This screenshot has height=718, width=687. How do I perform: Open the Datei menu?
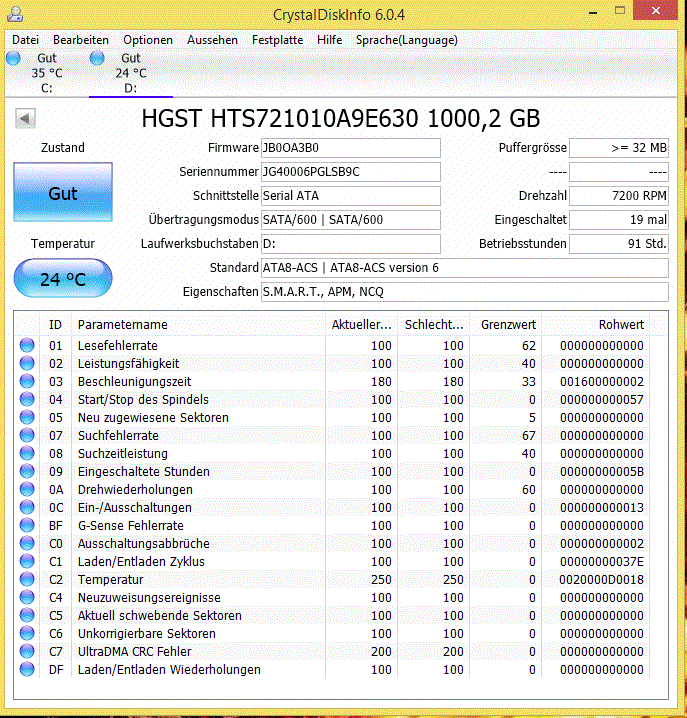(25, 40)
